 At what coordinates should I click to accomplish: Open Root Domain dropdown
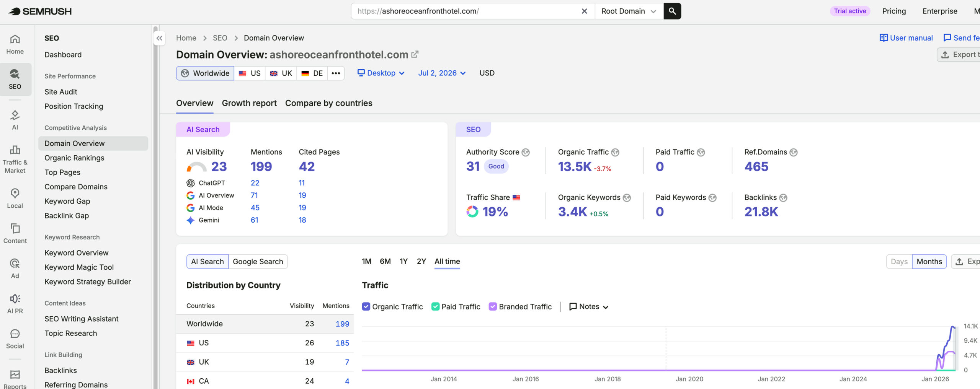coord(629,11)
